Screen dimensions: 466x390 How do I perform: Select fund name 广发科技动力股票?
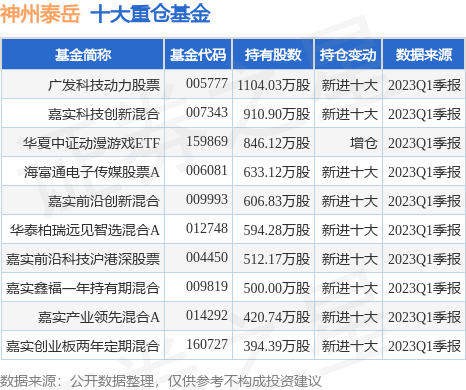(104, 85)
